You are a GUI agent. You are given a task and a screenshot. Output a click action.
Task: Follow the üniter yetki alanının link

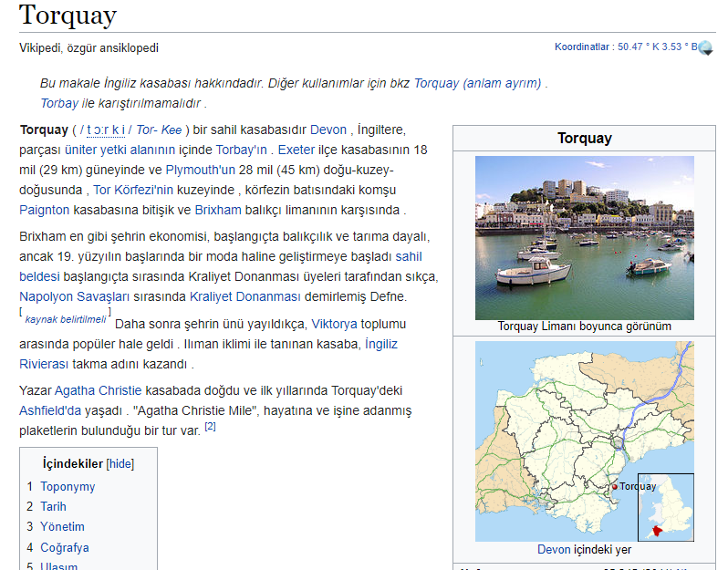(120, 150)
